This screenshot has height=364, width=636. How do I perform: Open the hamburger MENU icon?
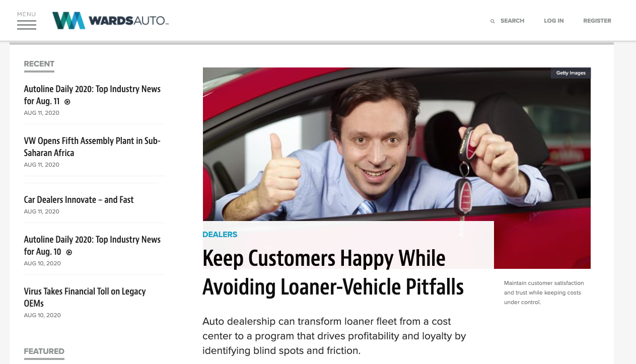pos(27,25)
